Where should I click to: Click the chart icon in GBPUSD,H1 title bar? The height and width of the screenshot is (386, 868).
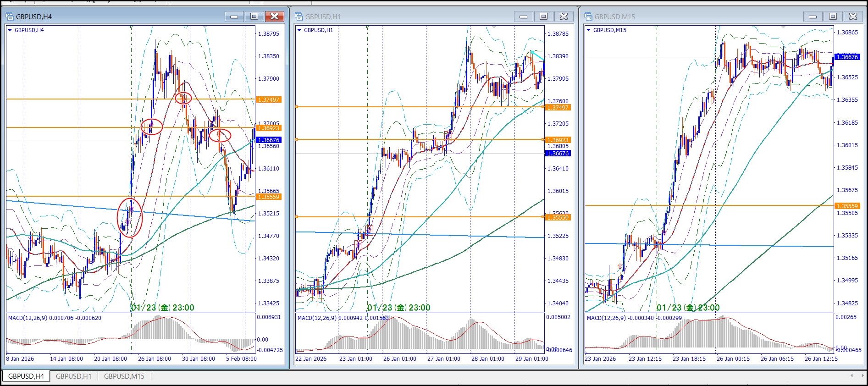299,17
